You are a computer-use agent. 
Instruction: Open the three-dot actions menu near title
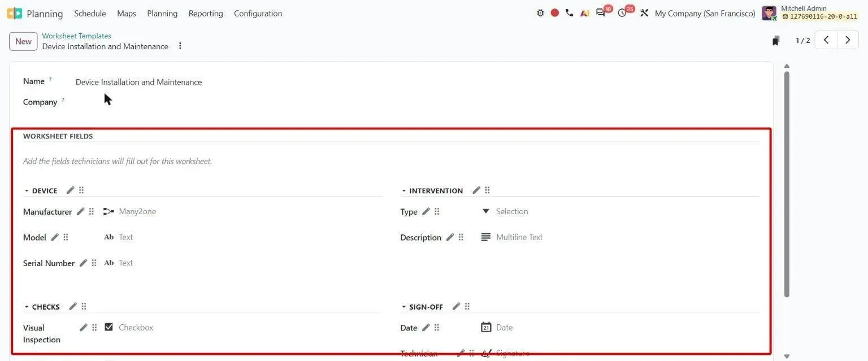tap(180, 46)
